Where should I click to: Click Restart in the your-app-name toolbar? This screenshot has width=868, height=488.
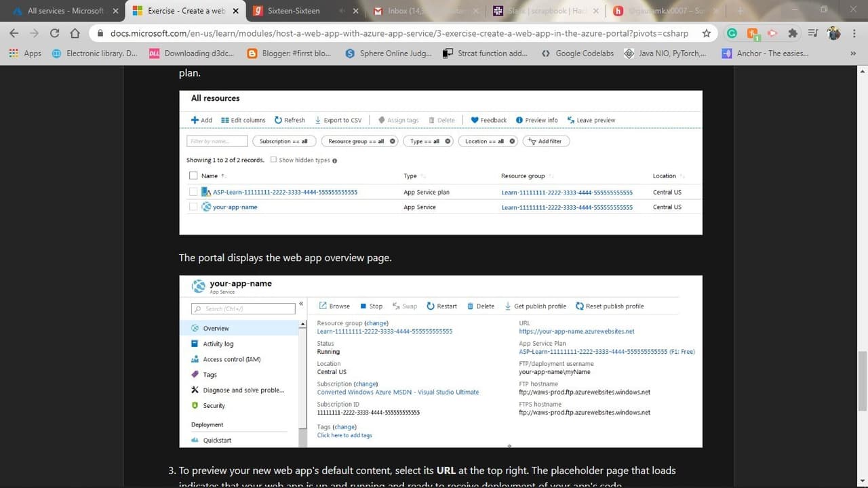(441, 306)
